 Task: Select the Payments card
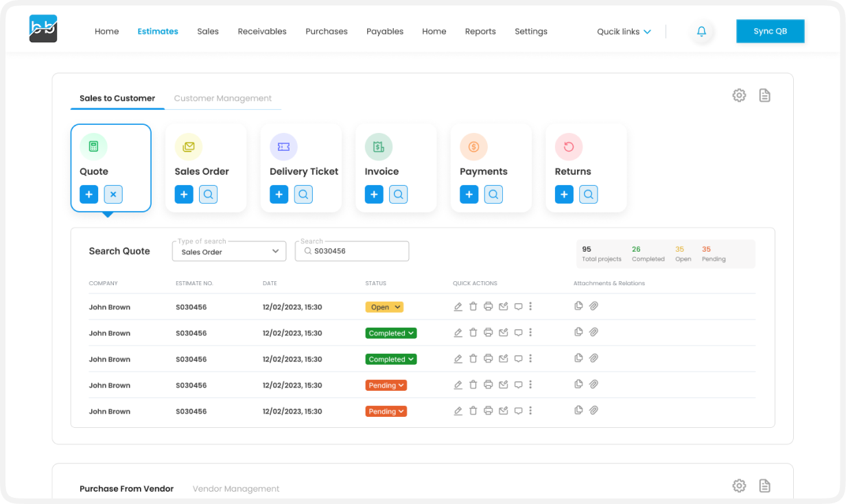491,168
